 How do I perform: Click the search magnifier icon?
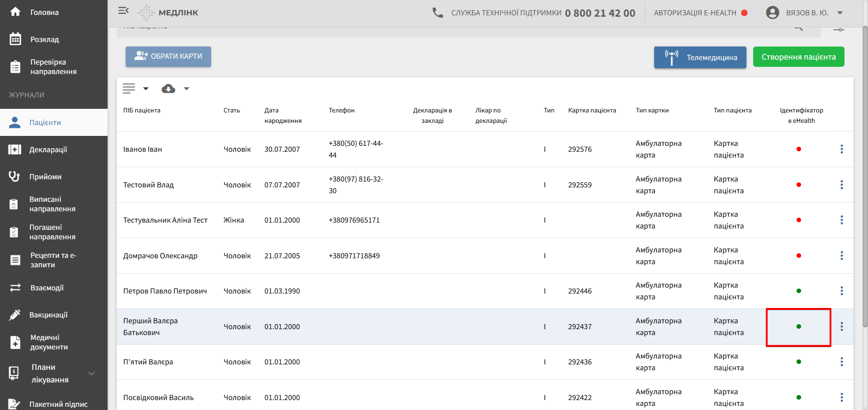tap(798, 28)
